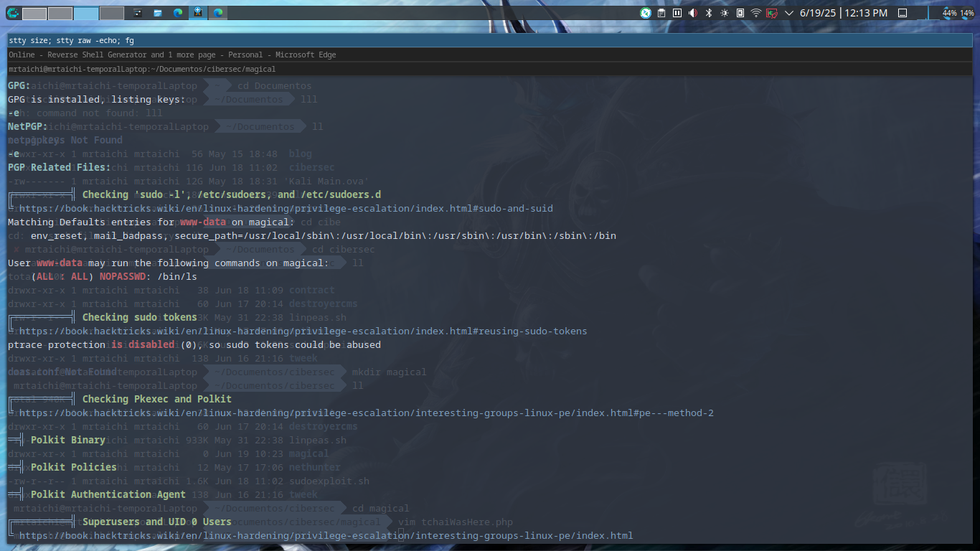Image resolution: width=980 pixels, height=551 pixels.
Task: Open System Settings from the task bar
Action: [x=138, y=13]
